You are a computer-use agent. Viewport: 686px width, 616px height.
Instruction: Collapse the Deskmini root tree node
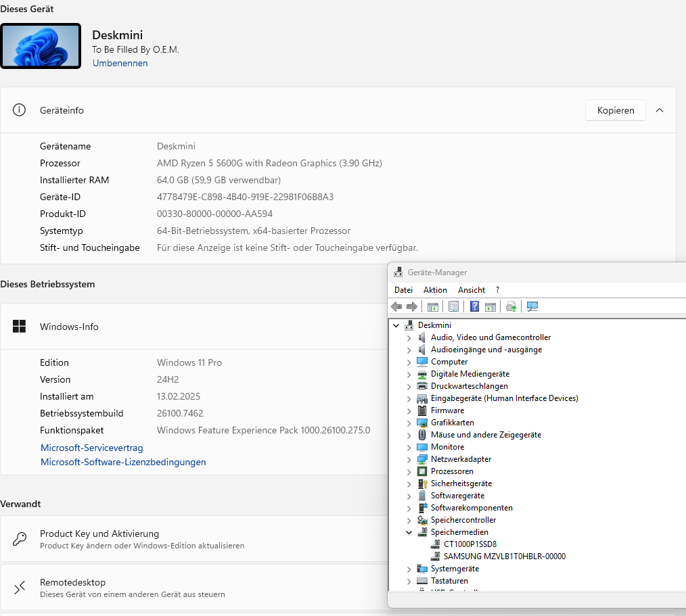pos(396,326)
